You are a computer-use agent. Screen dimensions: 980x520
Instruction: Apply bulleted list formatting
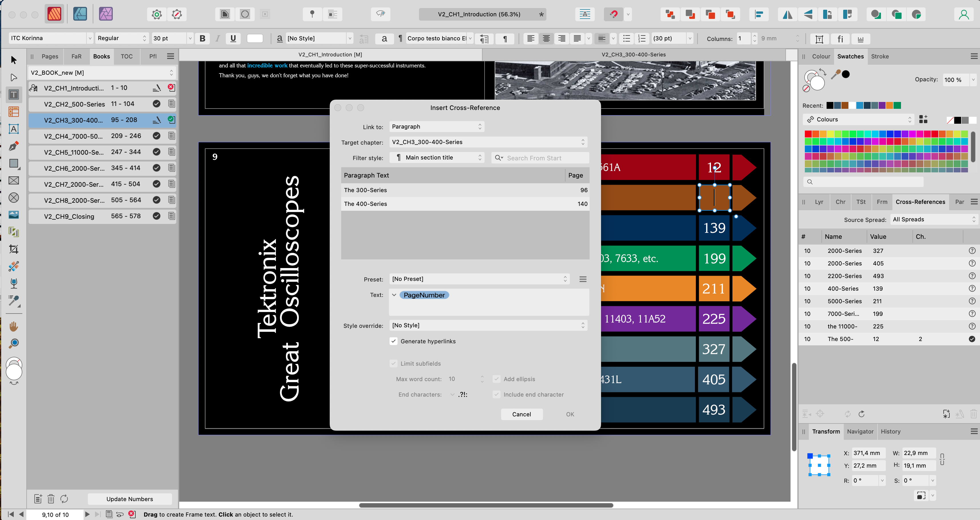pyautogui.click(x=626, y=38)
